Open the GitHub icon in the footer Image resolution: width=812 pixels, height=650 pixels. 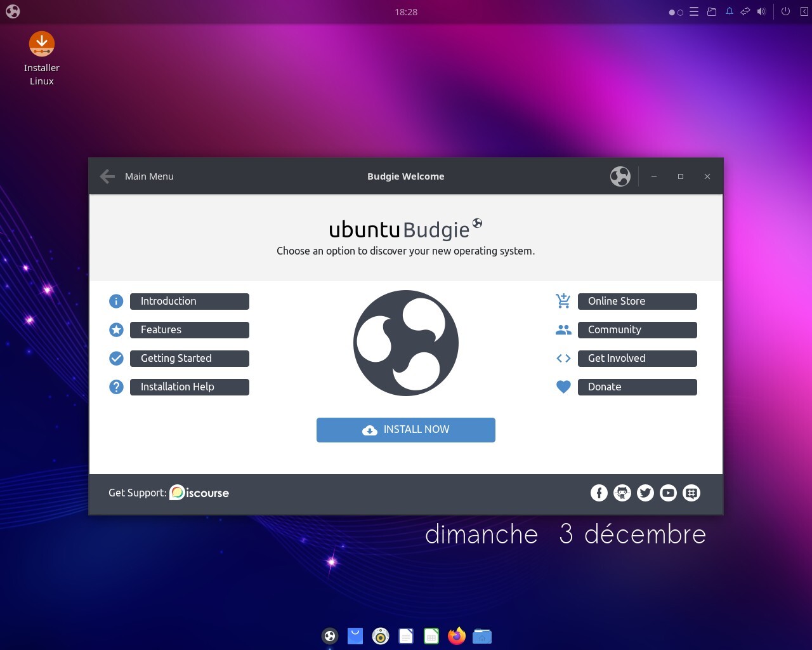622,493
